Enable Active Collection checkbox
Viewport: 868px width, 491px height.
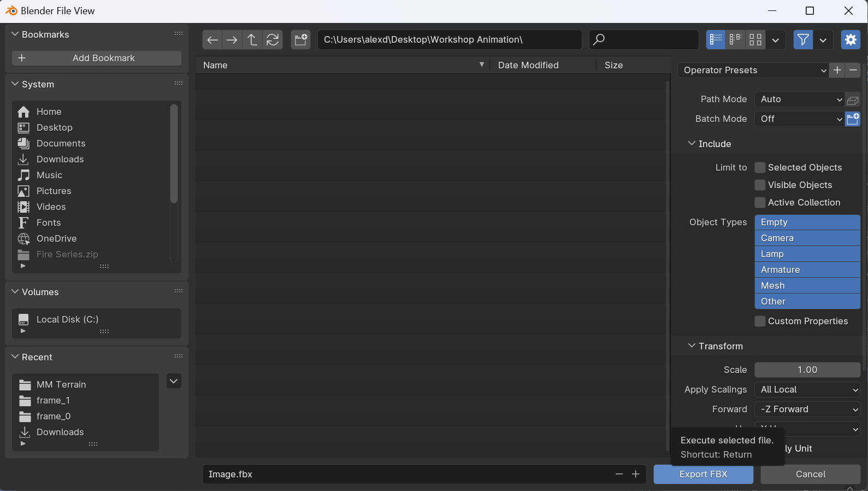pos(760,202)
